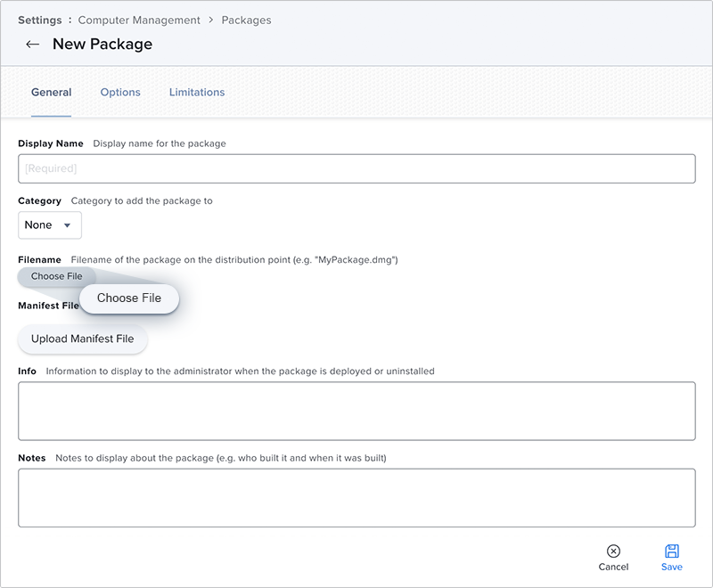713x588 pixels.
Task: Go back using the left arrow icon
Action: [32, 44]
